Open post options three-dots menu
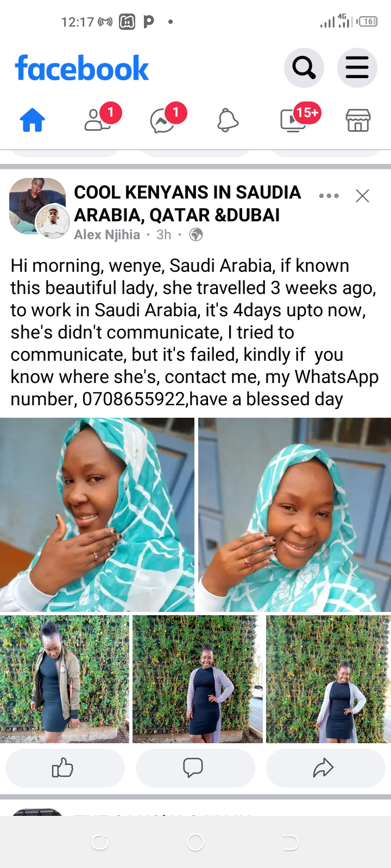 point(329,196)
